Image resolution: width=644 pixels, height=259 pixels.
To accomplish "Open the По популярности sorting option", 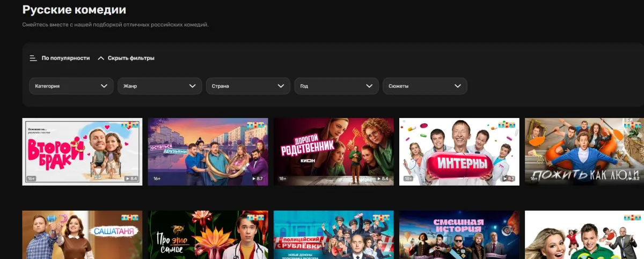I will point(65,58).
